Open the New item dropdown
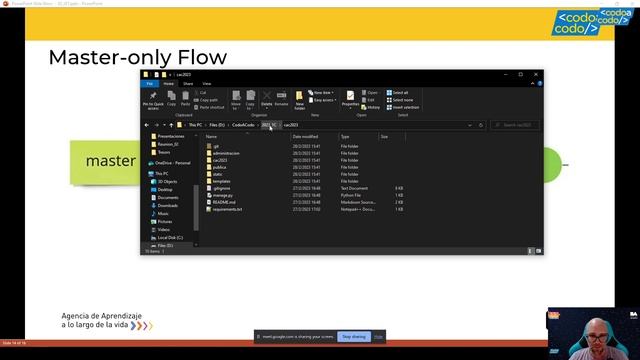This screenshot has height=360, width=640. pos(321,93)
